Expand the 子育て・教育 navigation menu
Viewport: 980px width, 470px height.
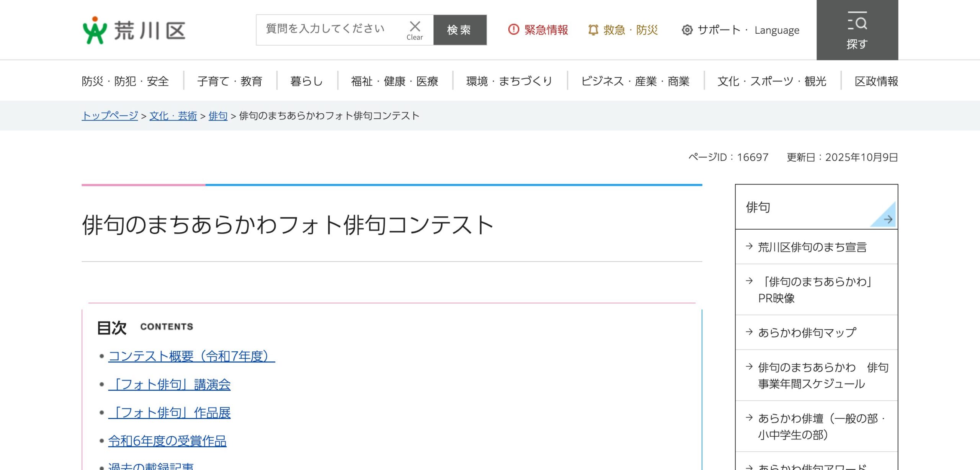click(x=230, y=81)
